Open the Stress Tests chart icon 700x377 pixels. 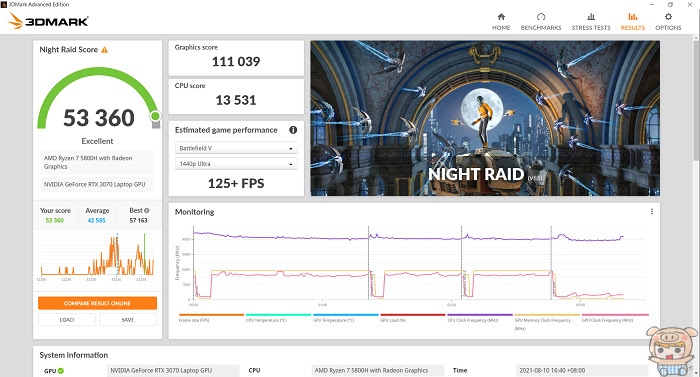(x=591, y=17)
